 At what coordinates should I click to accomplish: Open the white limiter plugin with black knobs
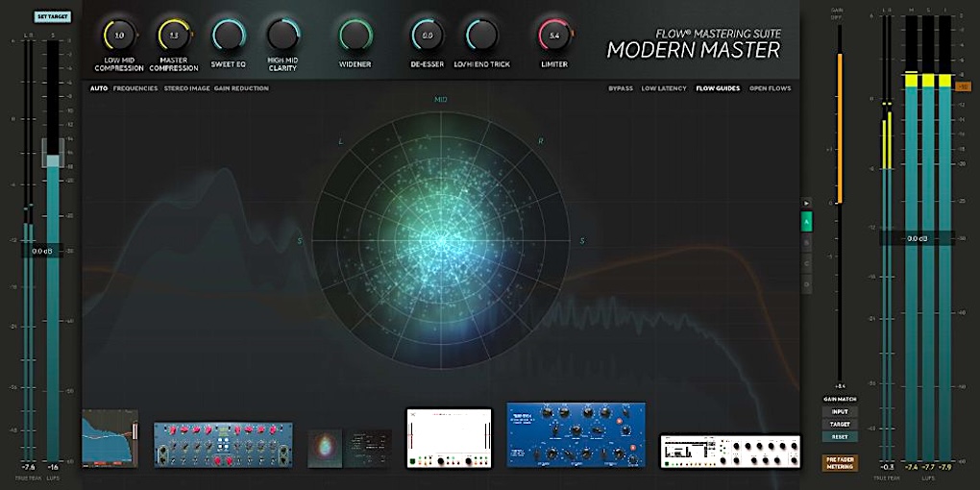[x=730, y=452]
